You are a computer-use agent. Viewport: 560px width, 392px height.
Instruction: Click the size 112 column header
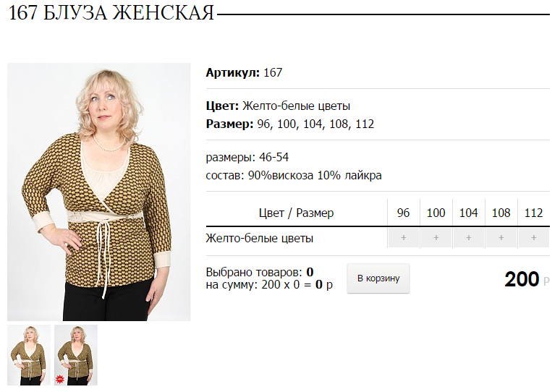[x=533, y=213]
